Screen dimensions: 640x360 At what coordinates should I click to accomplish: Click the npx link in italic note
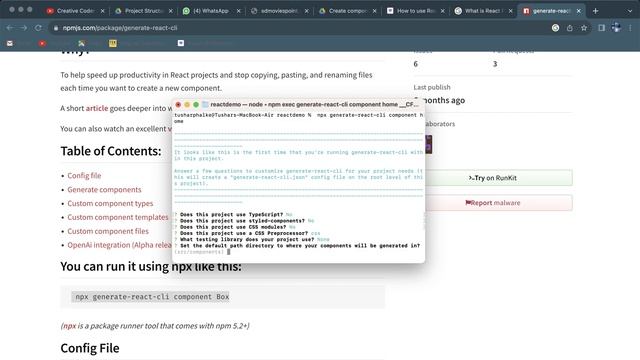[x=69, y=326]
